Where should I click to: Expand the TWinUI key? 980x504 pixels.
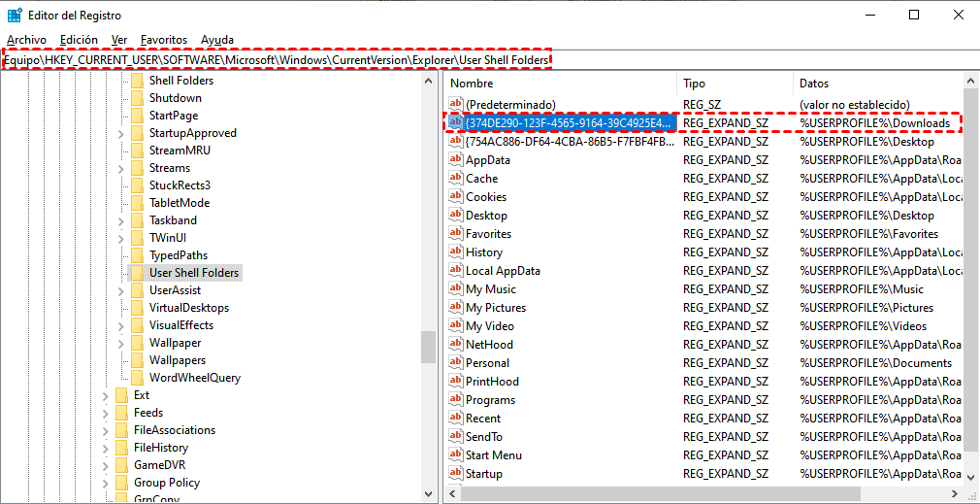coord(121,238)
